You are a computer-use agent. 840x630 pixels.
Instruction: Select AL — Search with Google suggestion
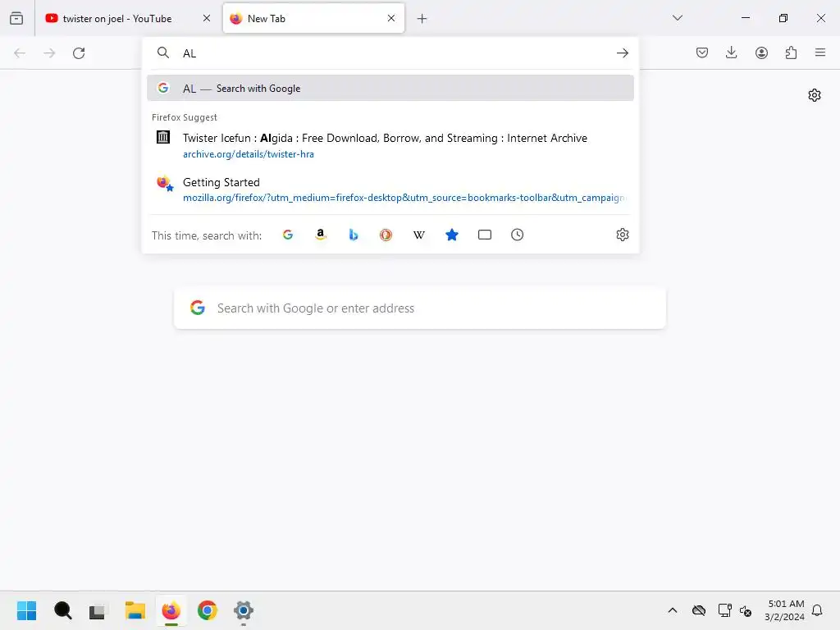click(390, 89)
